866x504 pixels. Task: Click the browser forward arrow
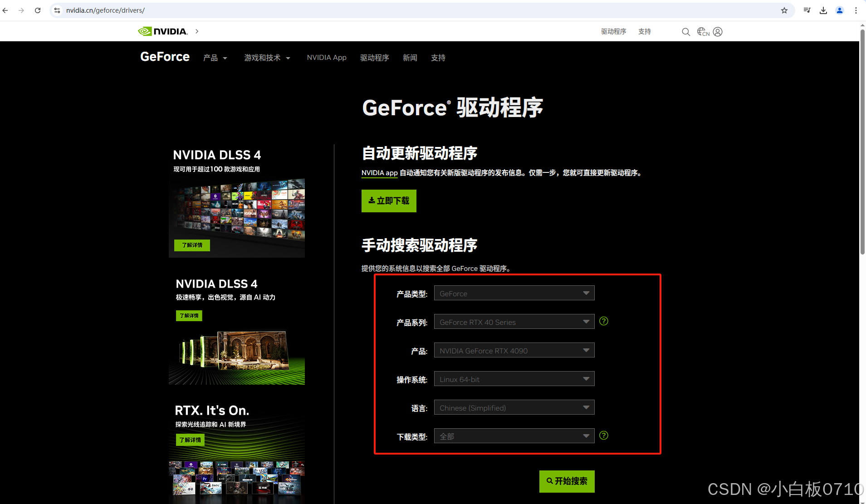[x=21, y=10]
